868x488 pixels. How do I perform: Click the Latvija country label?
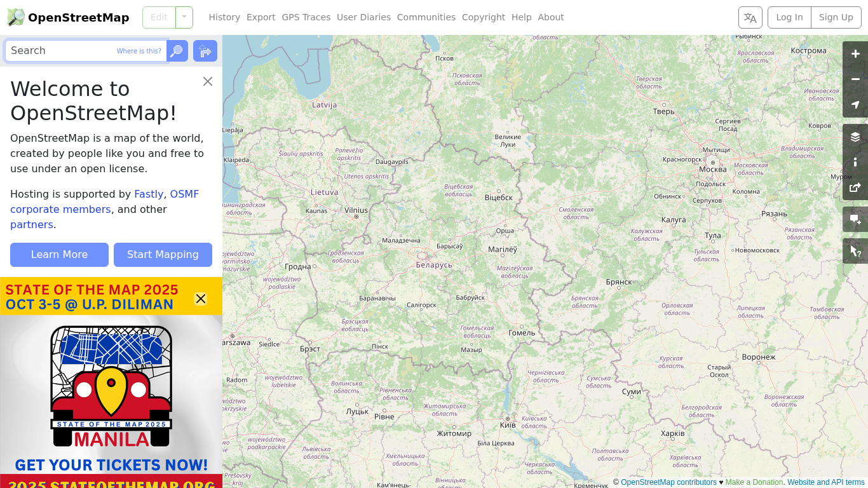(x=324, y=105)
